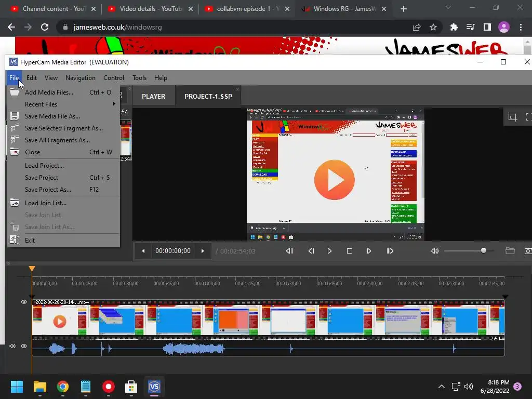Switch to the PROJECT-1.SSP tab
The width and height of the screenshot is (532, 399).
coord(208,96)
